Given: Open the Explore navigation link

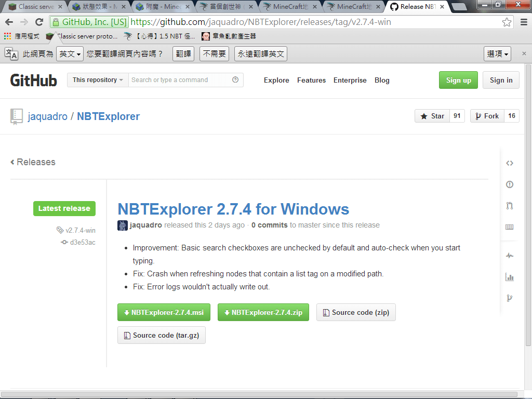Looking at the screenshot, I should pyautogui.click(x=276, y=81).
